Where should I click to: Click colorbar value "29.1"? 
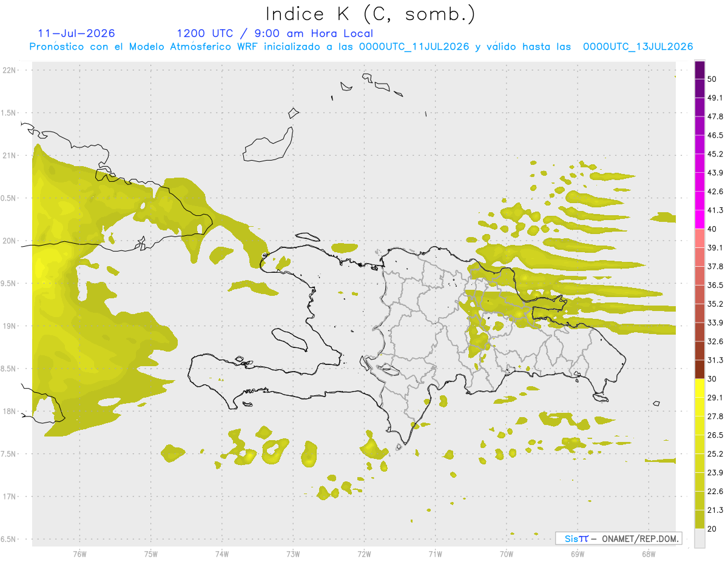[x=715, y=398]
